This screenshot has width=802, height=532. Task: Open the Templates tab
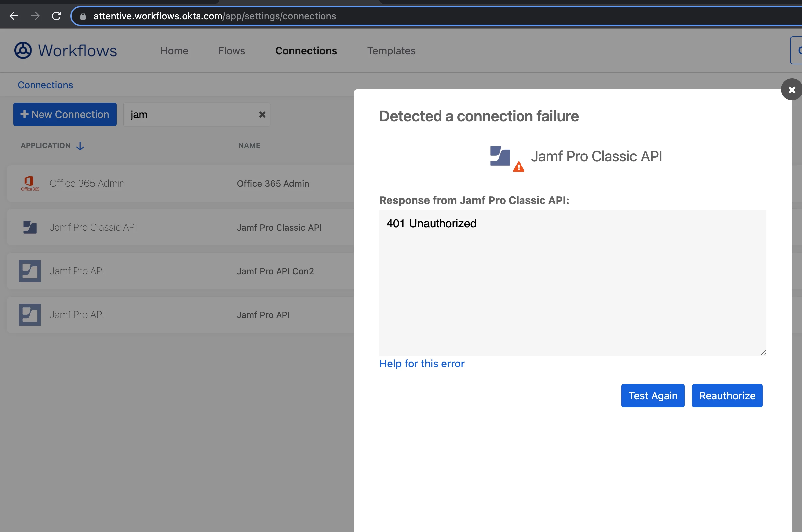pos(391,51)
